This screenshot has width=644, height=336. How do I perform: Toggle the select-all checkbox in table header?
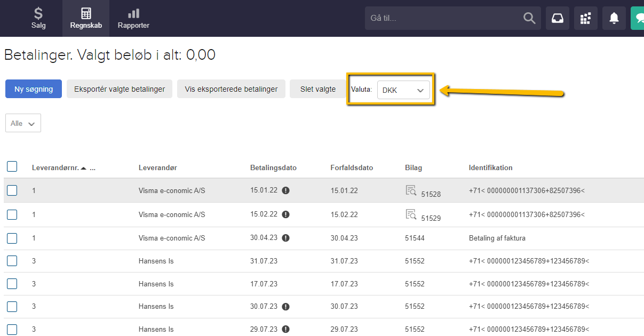[12, 167]
